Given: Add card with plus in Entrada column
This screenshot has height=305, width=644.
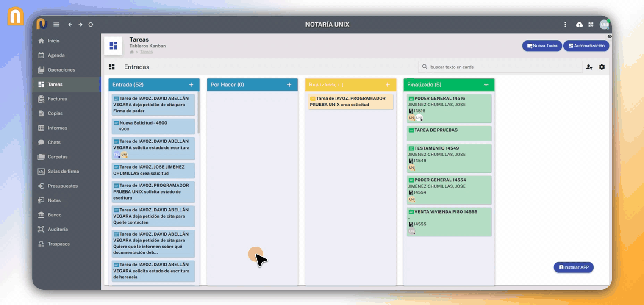Looking at the screenshot, I should 191,85.
